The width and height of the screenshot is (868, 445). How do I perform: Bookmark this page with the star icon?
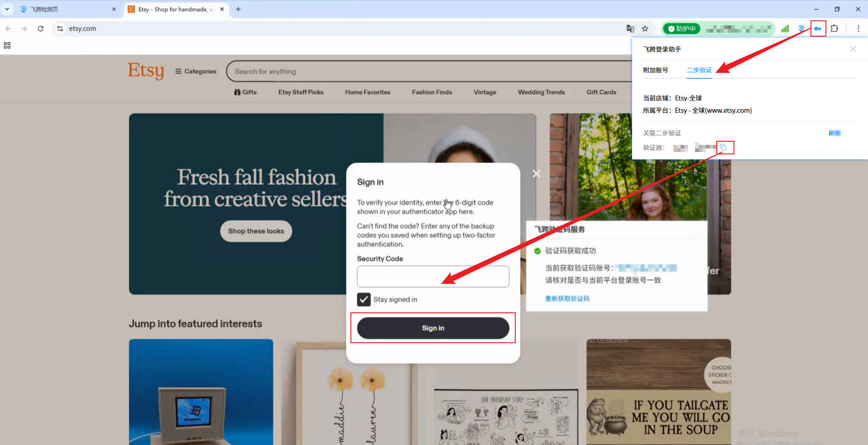coord(645,29)
